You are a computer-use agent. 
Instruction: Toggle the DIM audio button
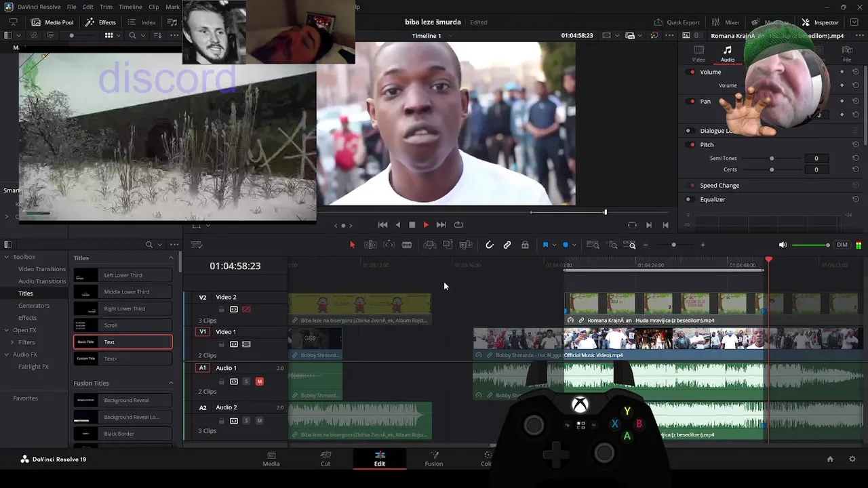point(842,245)
